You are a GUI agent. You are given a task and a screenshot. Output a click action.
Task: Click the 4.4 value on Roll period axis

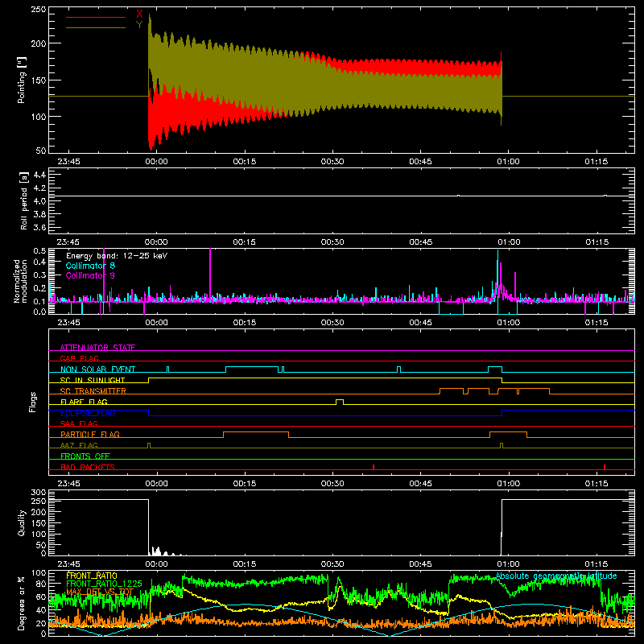click(x=39, y=175)
